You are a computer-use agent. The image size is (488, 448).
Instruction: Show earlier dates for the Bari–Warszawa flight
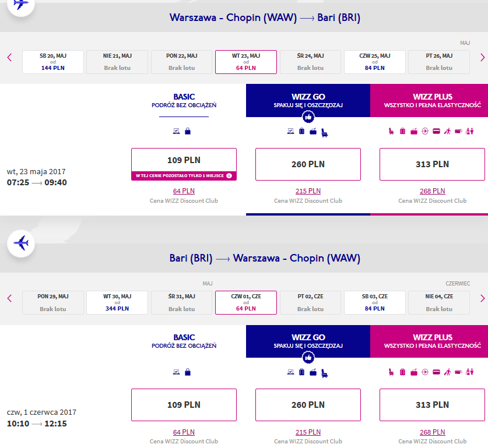pos(10,298)
